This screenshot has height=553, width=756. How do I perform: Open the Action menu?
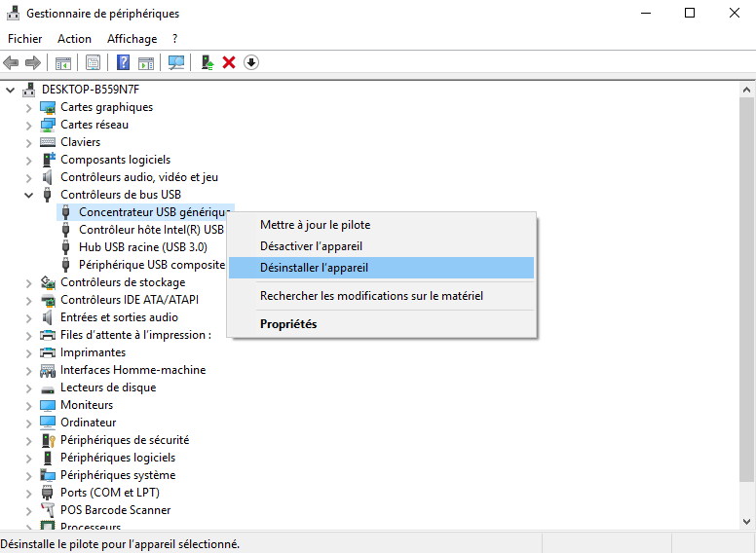[74, 39]
